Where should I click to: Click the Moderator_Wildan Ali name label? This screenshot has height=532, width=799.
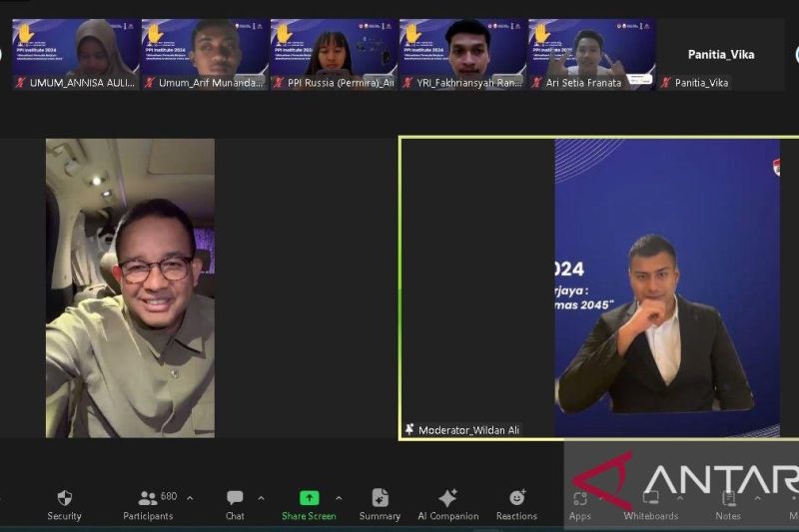(468, 430)
